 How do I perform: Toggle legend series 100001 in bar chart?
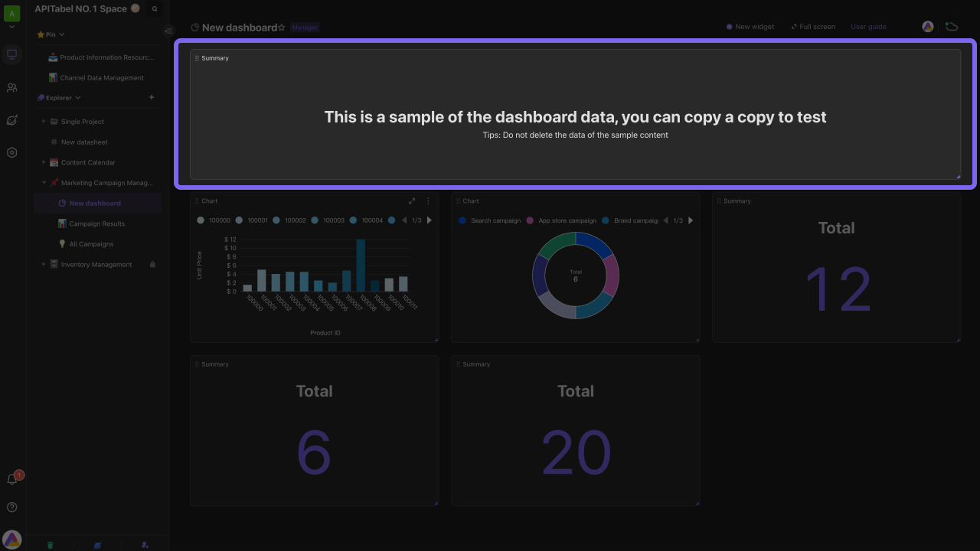pos(251,220)
